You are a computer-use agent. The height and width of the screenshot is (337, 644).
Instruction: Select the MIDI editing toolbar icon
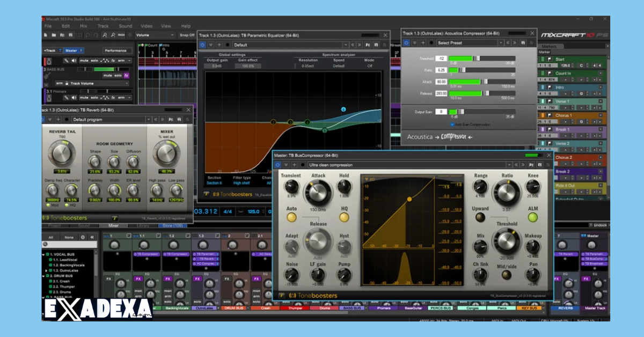tap(121, 35)
